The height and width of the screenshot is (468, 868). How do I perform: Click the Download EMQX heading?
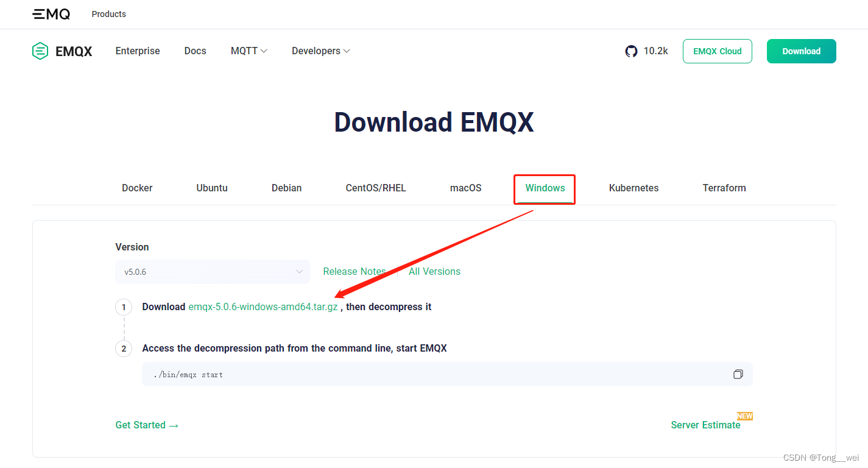pyautogui.click(x=434, y=122)
